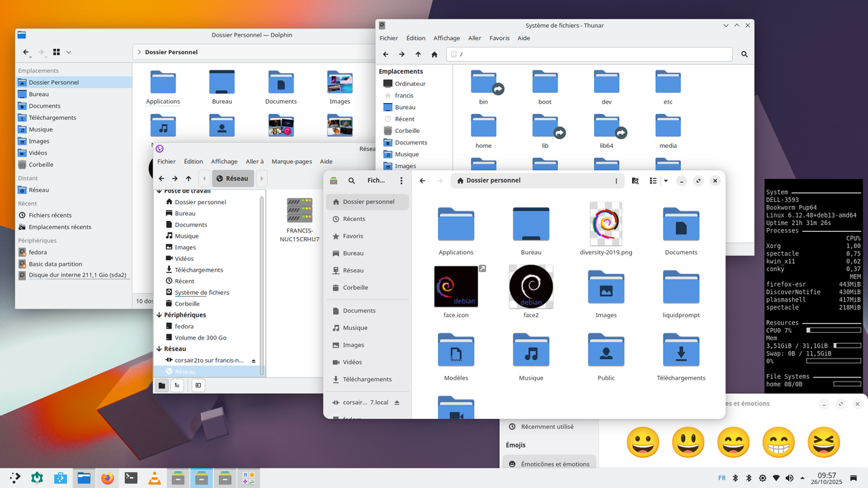Open the Marque-pages menu
The image size is (868, 488).
(292, 161)
